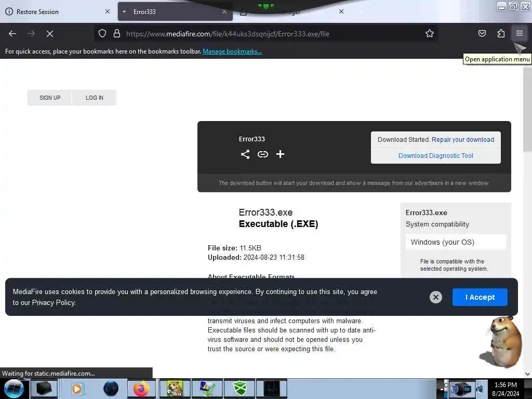Click the SIGN UP button
Screen dimensions: 532x399
tap(50, 98)
